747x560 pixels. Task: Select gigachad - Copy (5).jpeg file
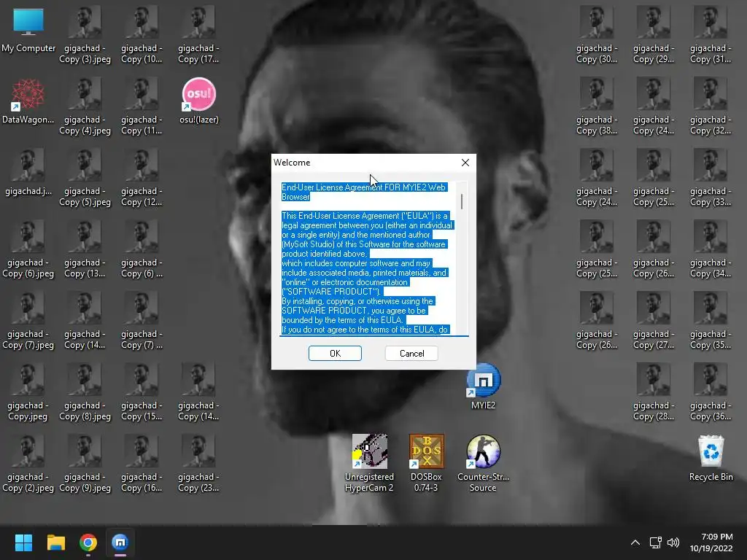point(85,178)
